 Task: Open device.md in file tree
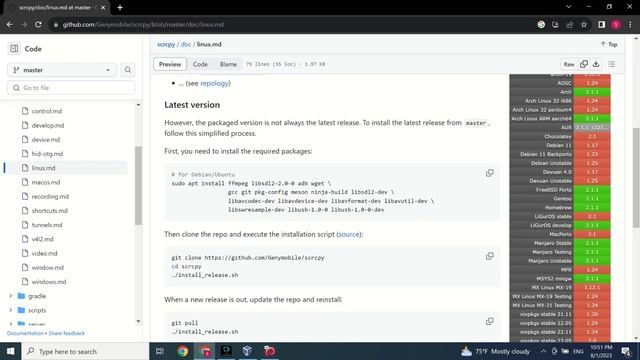tap(46, 140)
